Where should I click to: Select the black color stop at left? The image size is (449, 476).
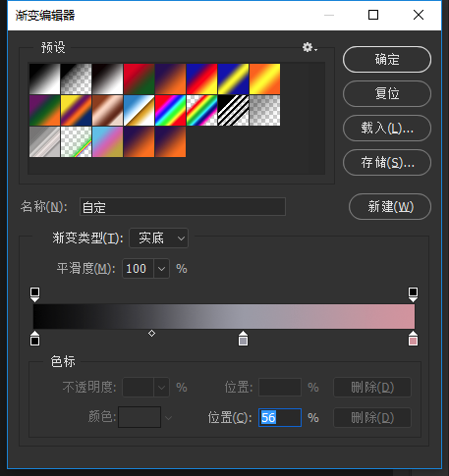[x=34, y=339]
